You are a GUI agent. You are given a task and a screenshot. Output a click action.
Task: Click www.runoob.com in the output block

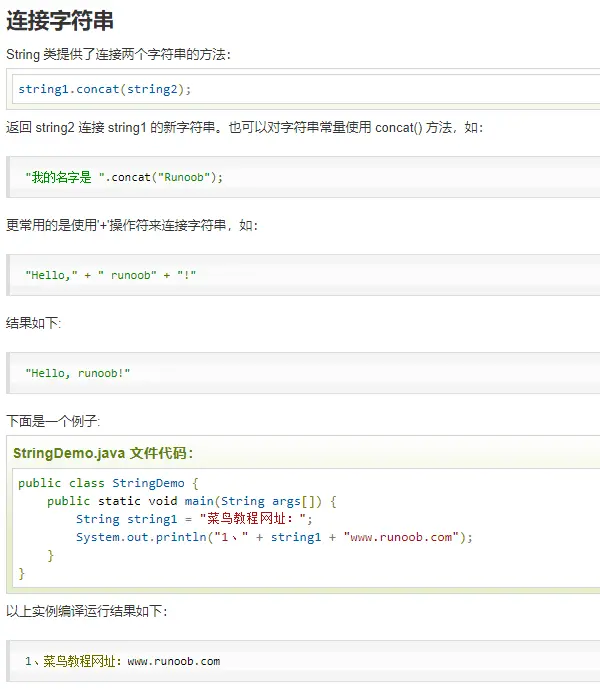click(174, 661)
